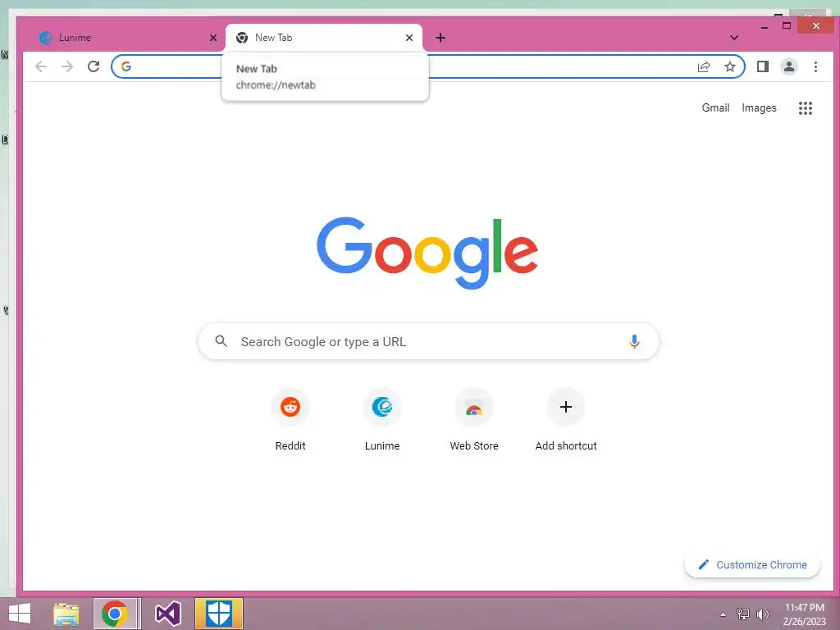
Task: Open Chrome's three-dot menu
Action: 815,66
